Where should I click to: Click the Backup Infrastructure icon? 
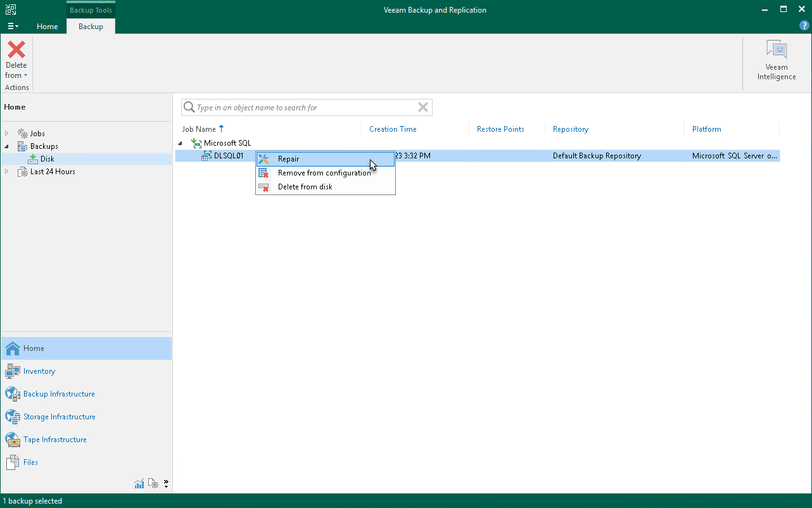(13, 394)
